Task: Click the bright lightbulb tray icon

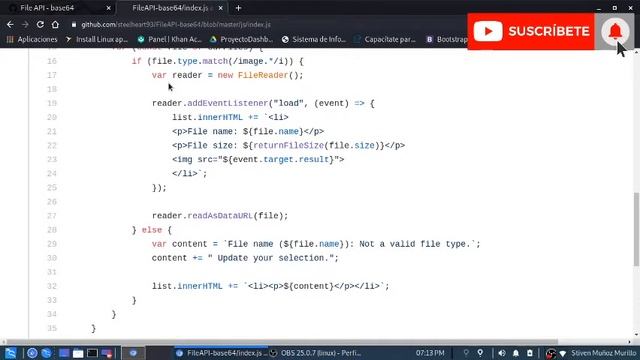Action: tap(480, 353)
